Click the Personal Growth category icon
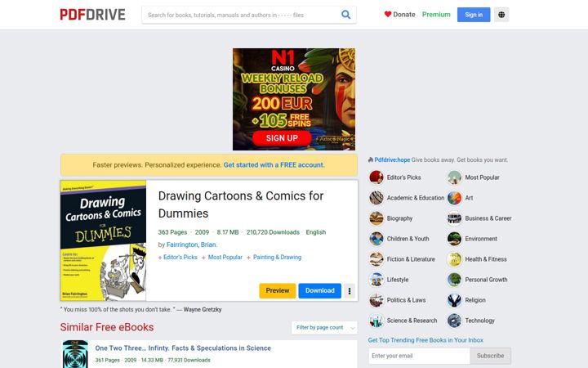588x368 pixels. point(454,280)
